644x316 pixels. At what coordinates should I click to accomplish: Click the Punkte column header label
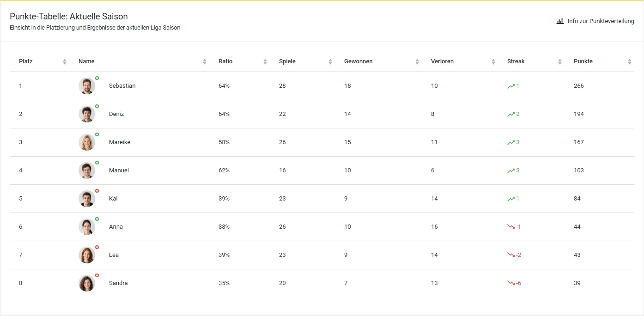[583, 61]
